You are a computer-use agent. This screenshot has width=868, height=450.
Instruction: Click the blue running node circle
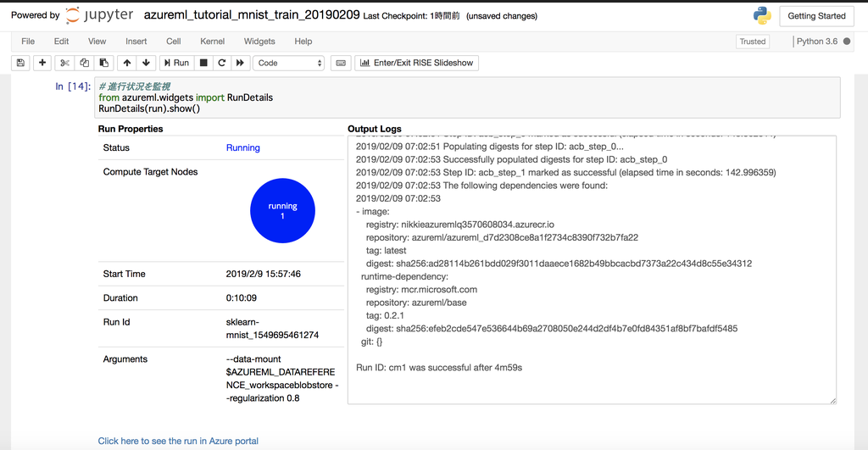(x=282, y=210)
